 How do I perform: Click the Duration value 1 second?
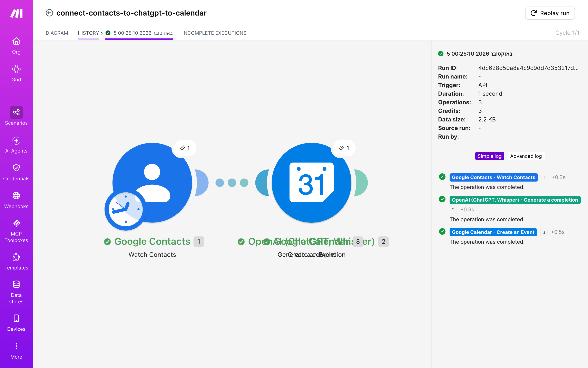[490, 94]
